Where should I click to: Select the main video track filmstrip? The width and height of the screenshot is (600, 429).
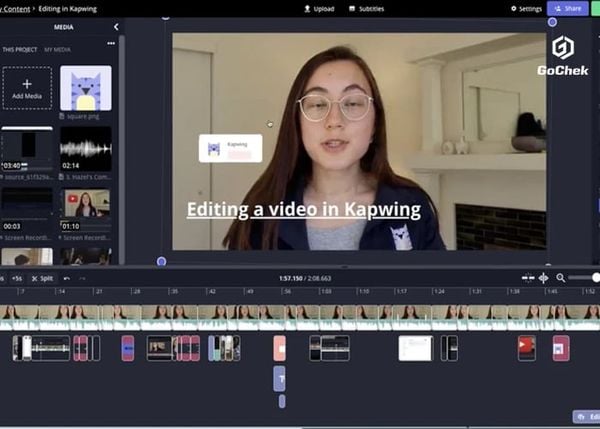(x=300, y=318)
